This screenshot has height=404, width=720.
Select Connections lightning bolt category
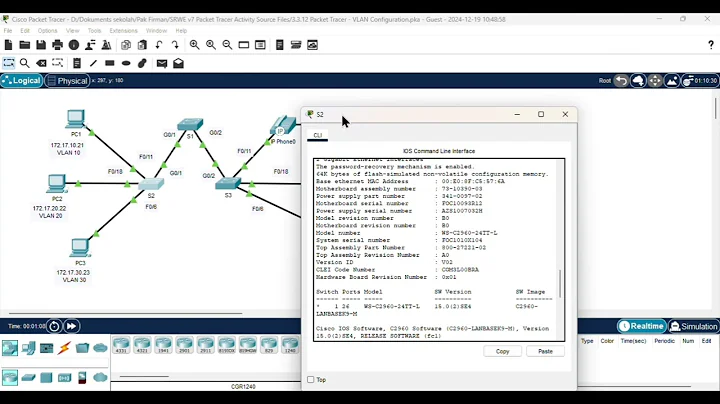[64, 348]
